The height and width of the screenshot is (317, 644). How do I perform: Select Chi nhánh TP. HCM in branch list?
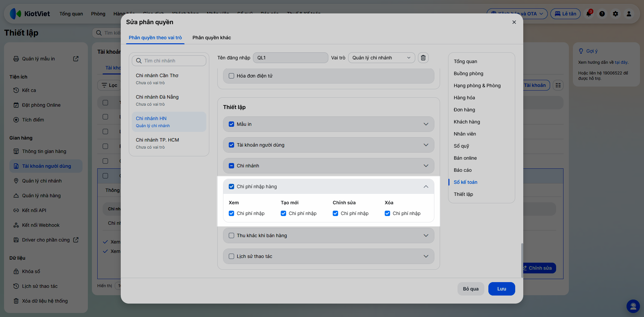coord(169,143)
